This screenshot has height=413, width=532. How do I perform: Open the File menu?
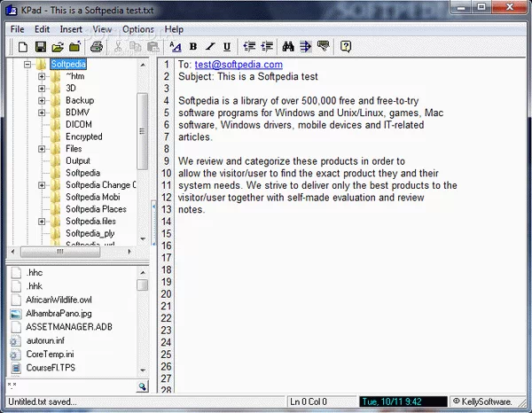coord(18,29)
